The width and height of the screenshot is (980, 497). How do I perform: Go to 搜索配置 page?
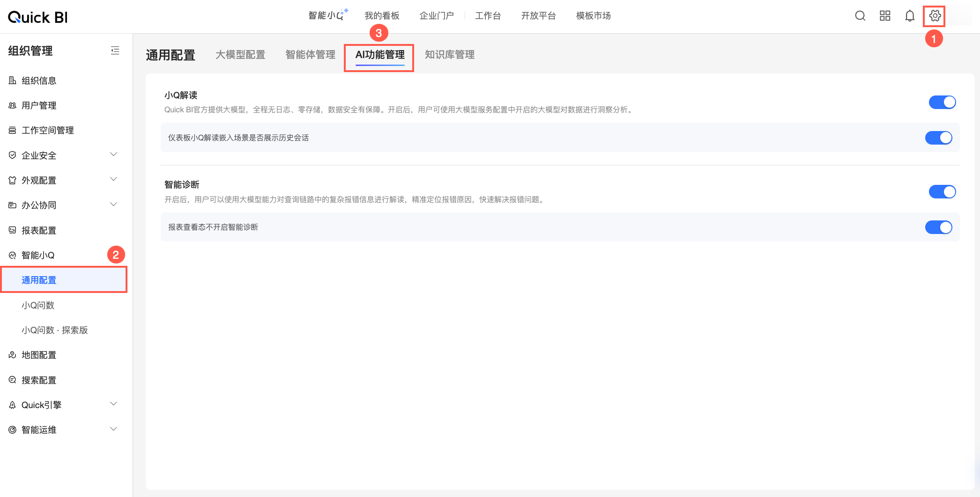click(x=39, y=380)
